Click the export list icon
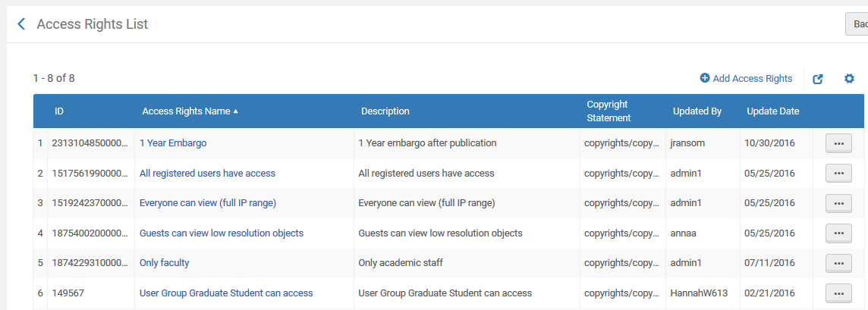This screenshot has height=310, width=868. pyautogui.click(x=818, y=79)
